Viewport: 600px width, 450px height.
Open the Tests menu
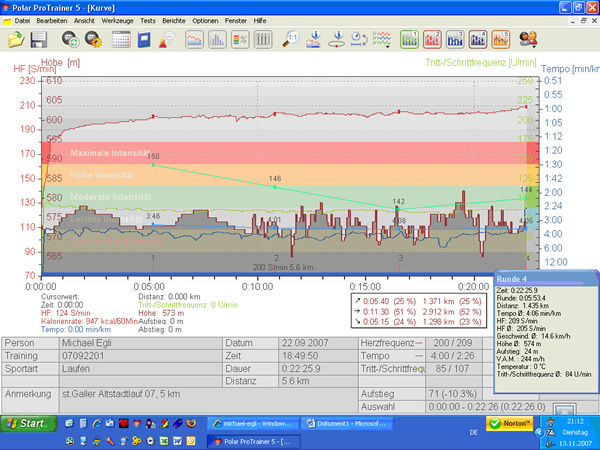(x=148, y=21)
